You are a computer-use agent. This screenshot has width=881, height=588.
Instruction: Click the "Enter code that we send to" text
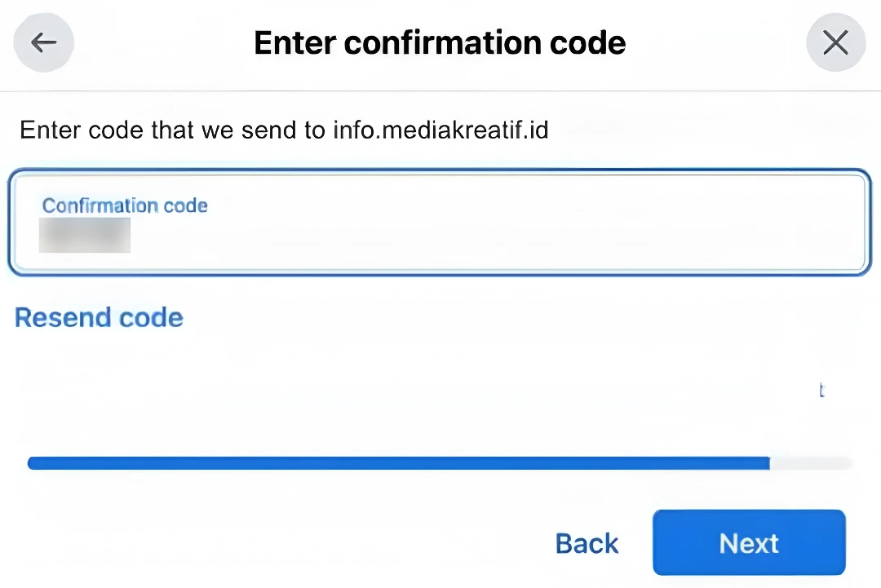[x=173, y=130]
